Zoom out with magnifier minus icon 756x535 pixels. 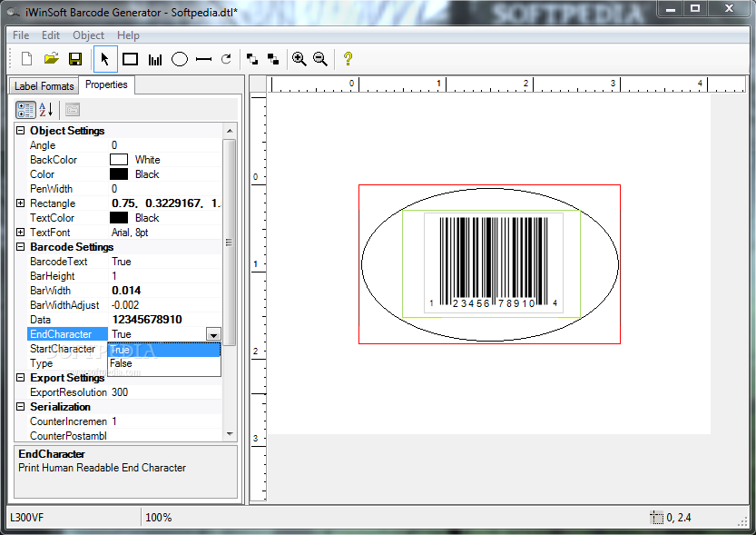pyautogui.click(x=320, y=59)
